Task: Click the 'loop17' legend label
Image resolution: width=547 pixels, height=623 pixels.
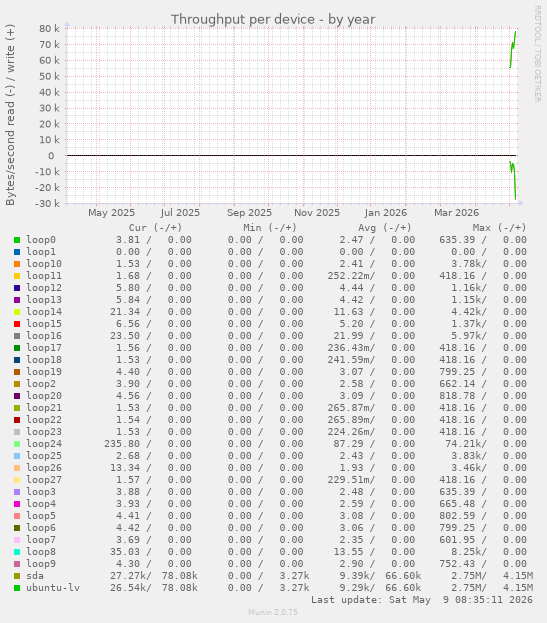Action: 44,348
